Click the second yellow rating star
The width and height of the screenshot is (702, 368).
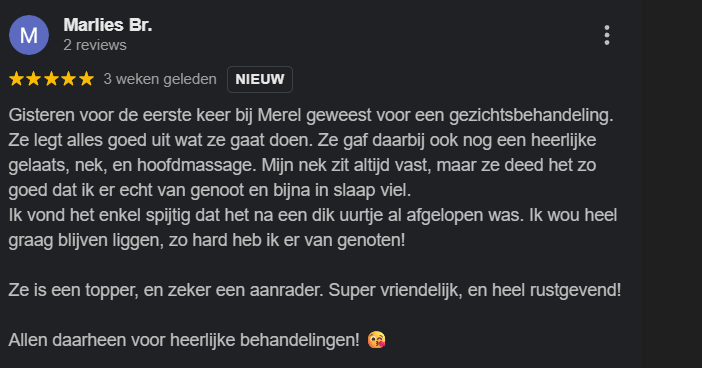34,79
